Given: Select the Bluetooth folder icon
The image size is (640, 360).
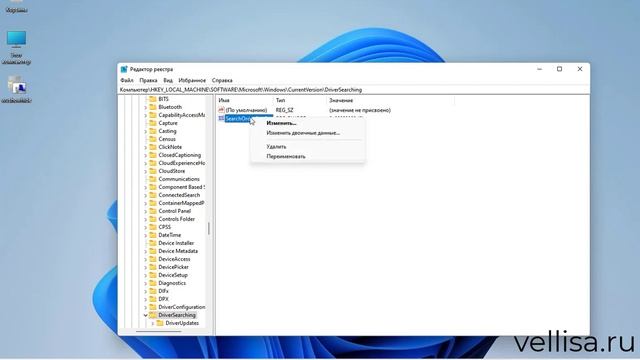Looking at the screenshot, I should [153, 107].
